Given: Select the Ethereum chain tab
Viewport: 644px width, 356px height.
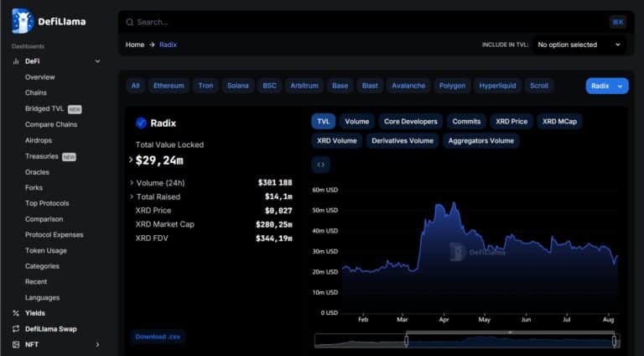Looking at the screenshot, I should (169, 86).
